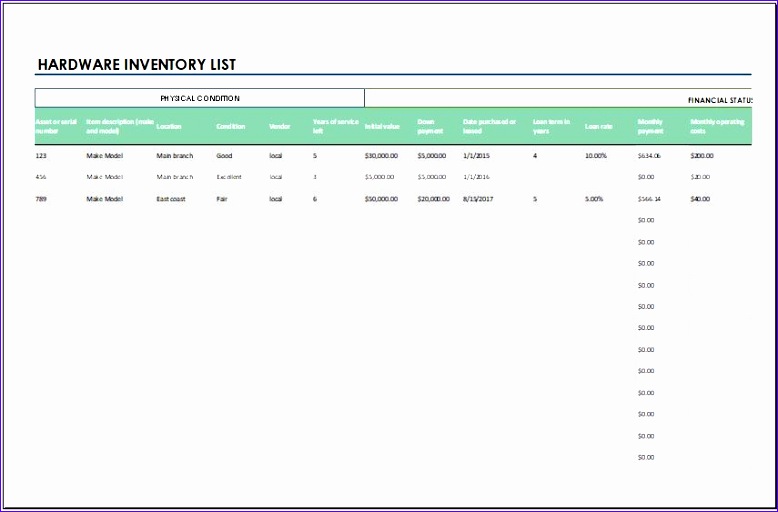
Task: Click the '$20.00' operating cost cell
Action: click(700, 177)
